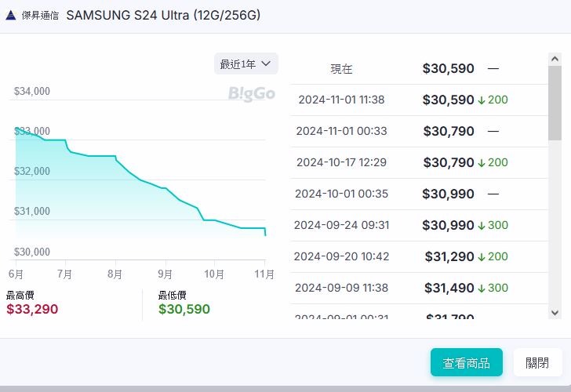Click the 11月 label on the chart axis
Screen dimensions: 571x392
264,274
